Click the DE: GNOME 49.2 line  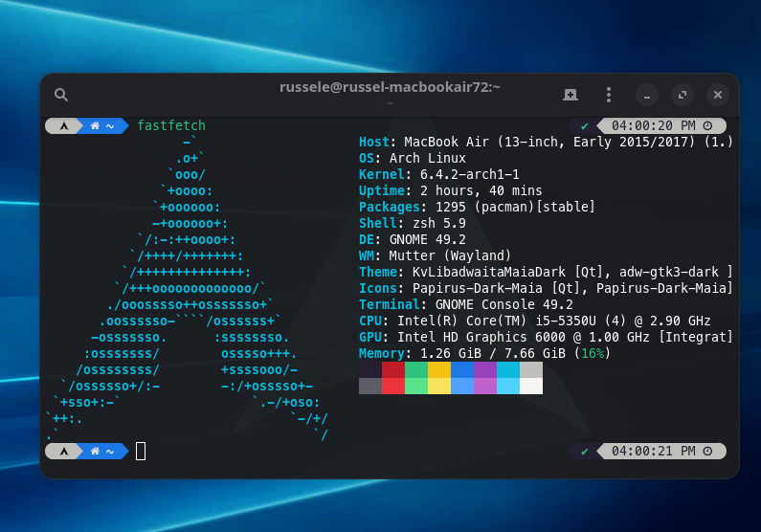412,239
